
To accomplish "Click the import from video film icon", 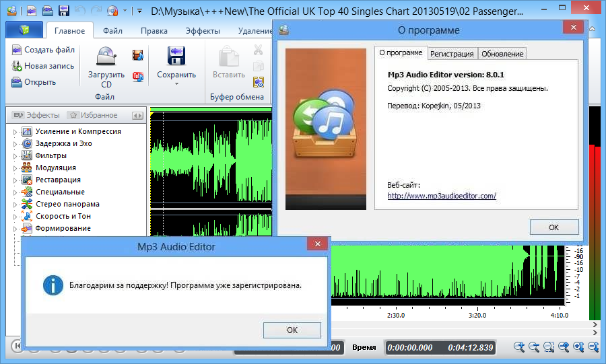I will click(137, 54).
